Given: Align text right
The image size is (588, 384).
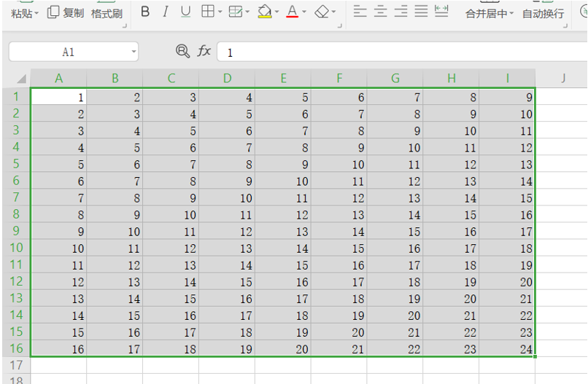Looking at the screenshot, I should pos(401,11).
